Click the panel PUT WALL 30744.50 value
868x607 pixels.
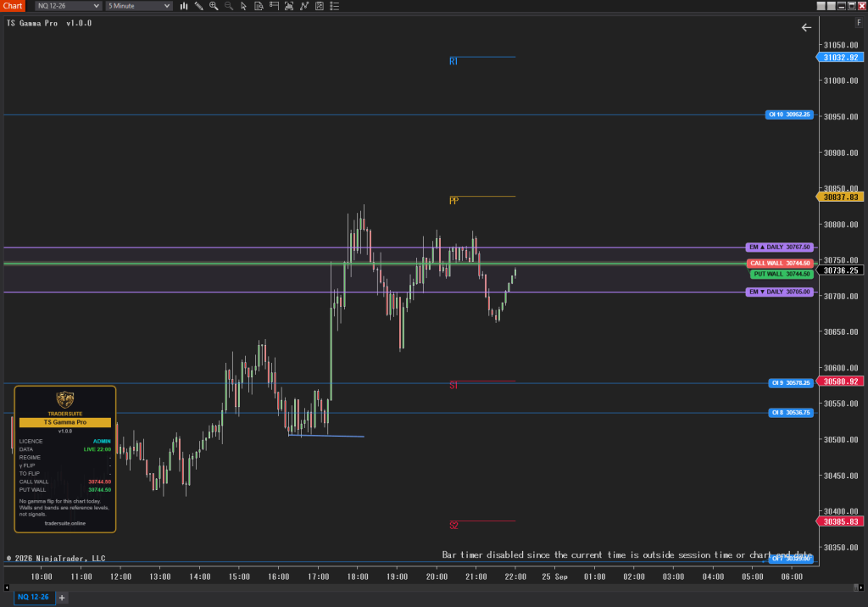(x=100, y=490)
